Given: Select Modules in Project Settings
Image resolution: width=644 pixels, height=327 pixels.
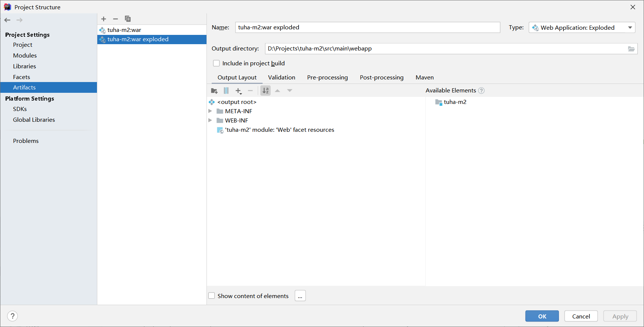Looking at the screenshot, I should (25, 55).
